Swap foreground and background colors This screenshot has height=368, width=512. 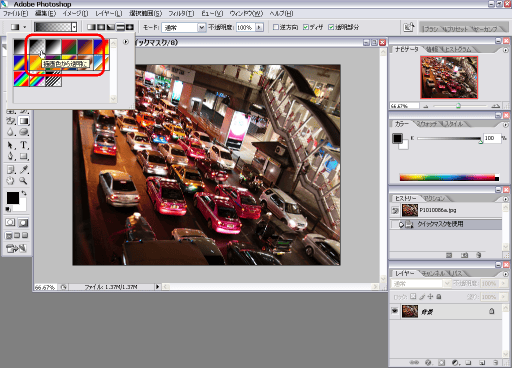(24, 193)
